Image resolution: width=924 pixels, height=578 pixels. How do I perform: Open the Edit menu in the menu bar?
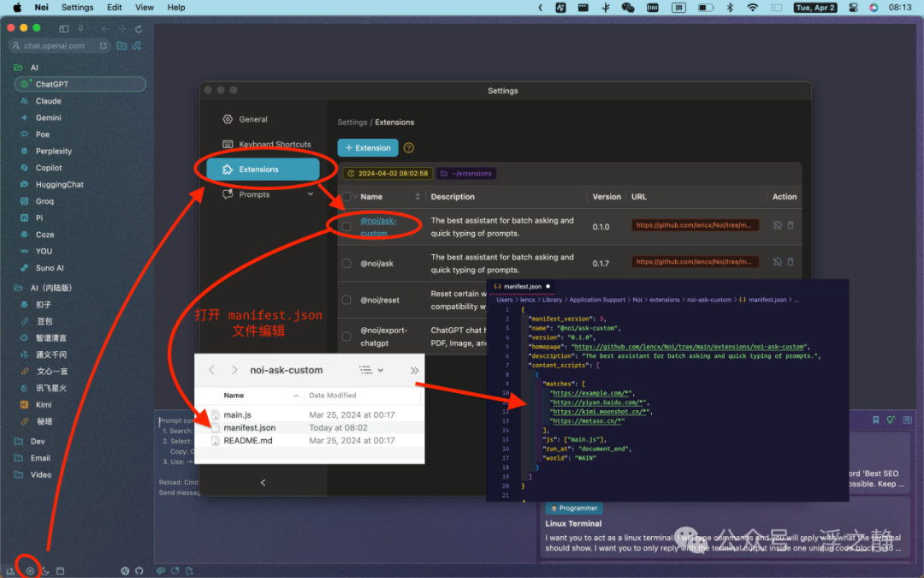coord(115,8)
